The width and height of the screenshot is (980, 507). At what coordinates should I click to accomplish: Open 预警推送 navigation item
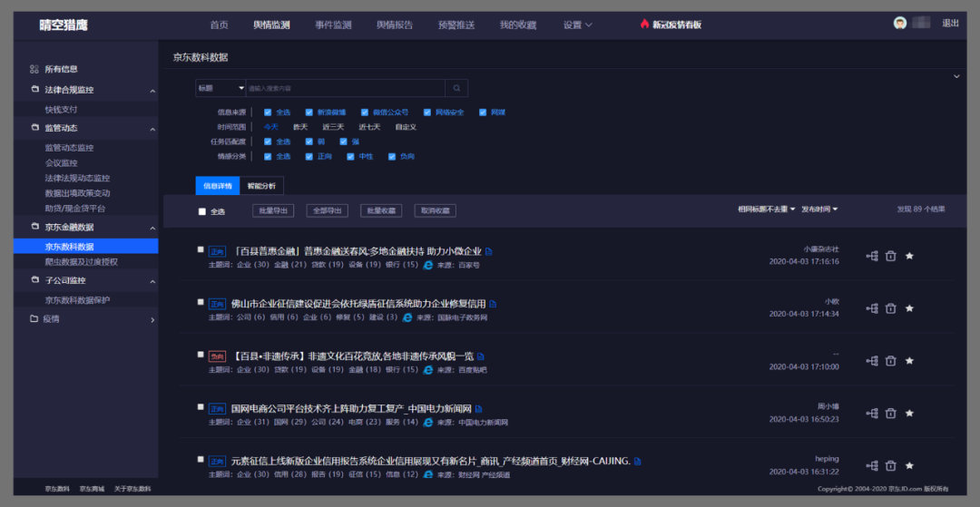coord(456,25)
